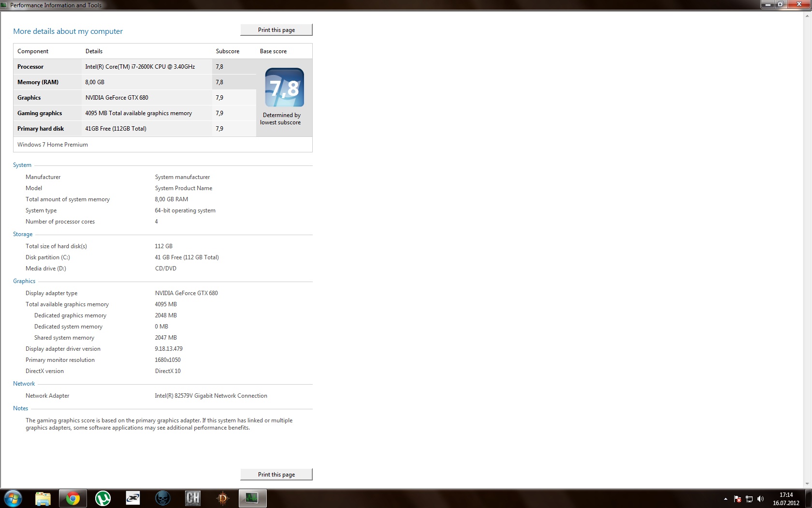
Task: Select the Processor row label
Action: [30, 67]
